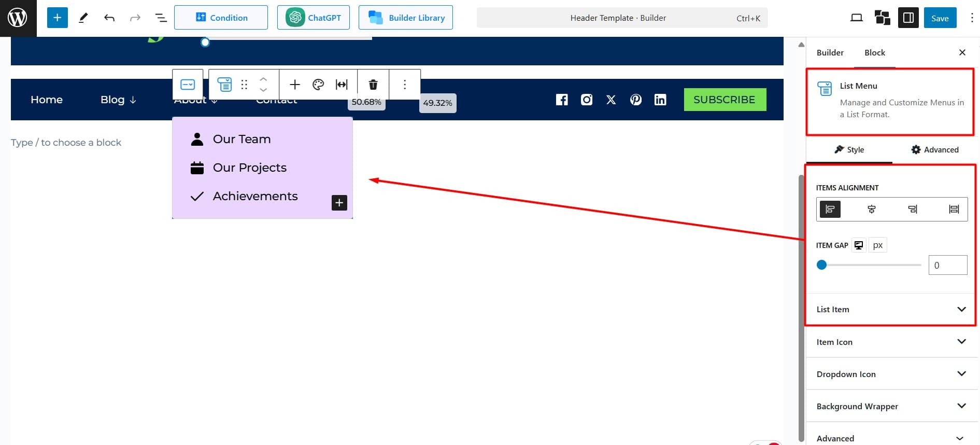This screenshot has height=445, width=980.
Task: Click the Save button
Action: point(940,18)
